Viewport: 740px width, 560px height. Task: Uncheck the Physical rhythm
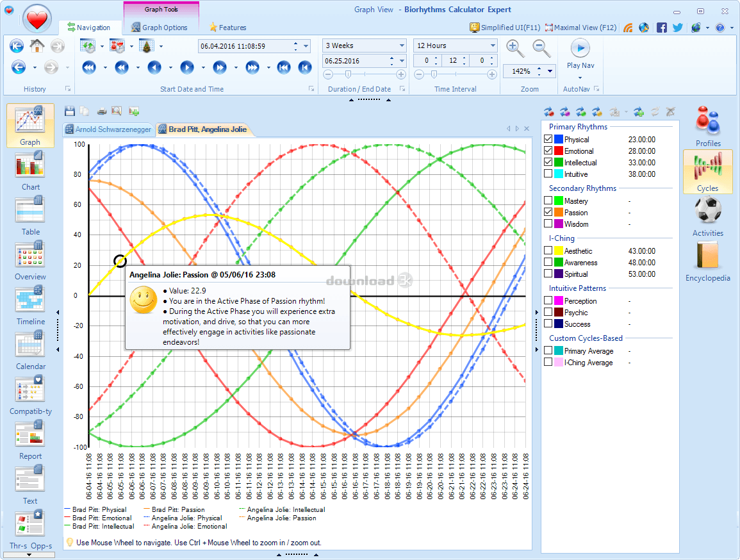click(x=548, y=139)
